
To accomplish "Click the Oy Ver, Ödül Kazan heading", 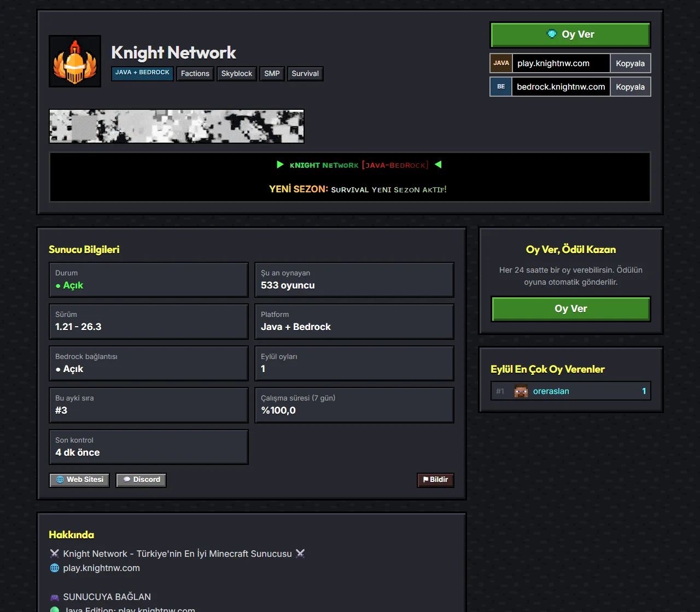I will coord(571,250).
